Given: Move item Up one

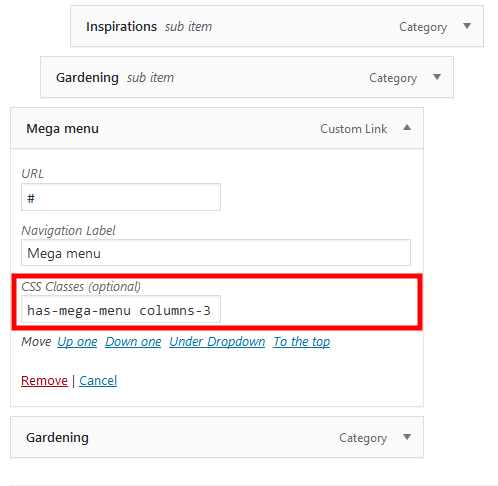Looking at the screenshot, I should pyautogui.click(x=77, y=342).
